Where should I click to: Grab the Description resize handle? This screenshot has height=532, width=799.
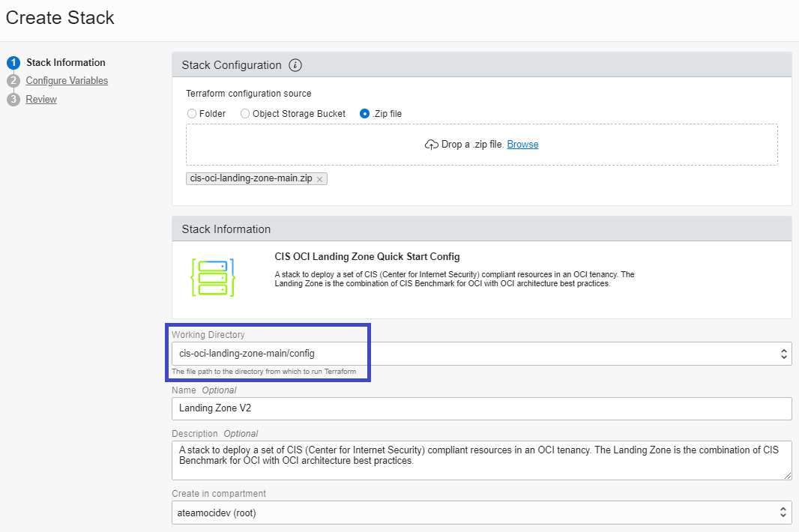788,476
